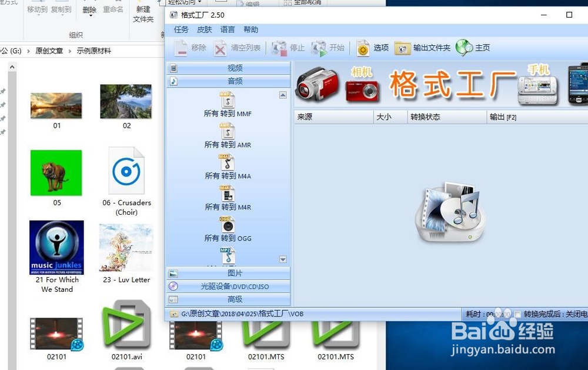
Task: Select the 01 sunset image thumbnail
Action: tap(56, 105)
